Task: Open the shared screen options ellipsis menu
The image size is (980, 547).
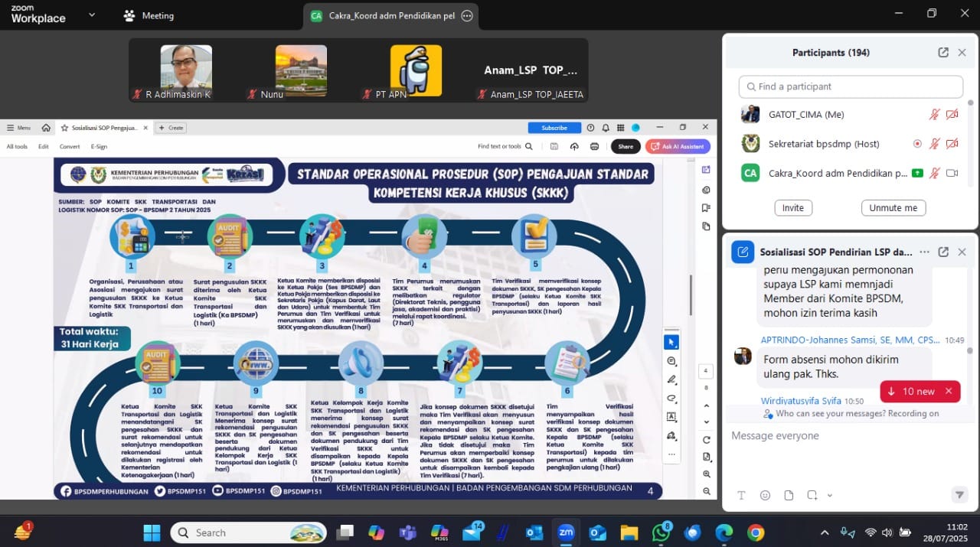Action: (x=467, y=15)
